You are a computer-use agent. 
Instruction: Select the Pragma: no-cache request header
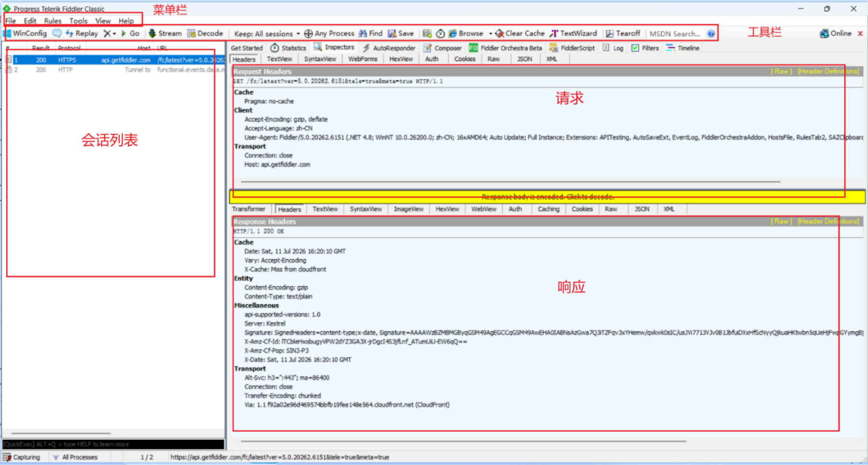(269, 101)
